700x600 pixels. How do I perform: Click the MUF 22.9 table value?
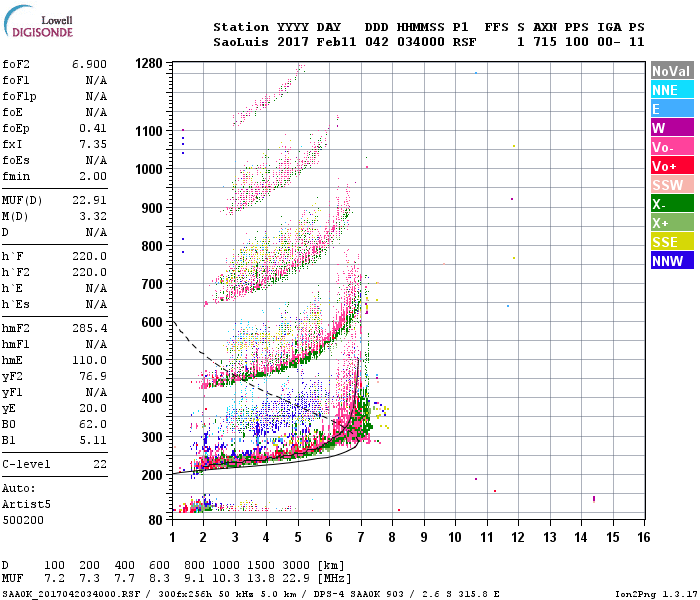(x=296, y=579)
